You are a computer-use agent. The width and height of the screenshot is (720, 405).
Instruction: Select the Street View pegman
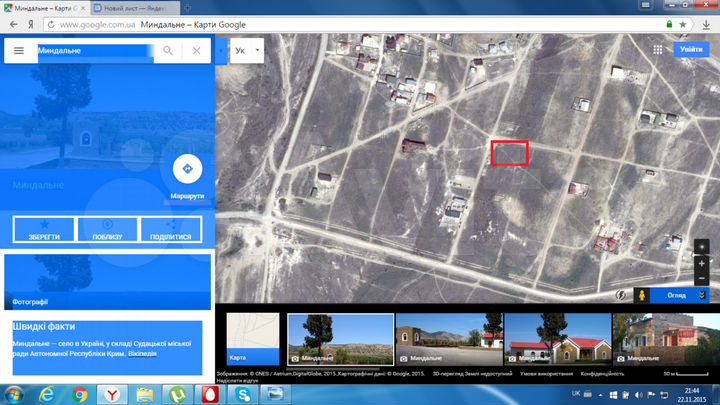pyautogui.click(x=641, y=295)
